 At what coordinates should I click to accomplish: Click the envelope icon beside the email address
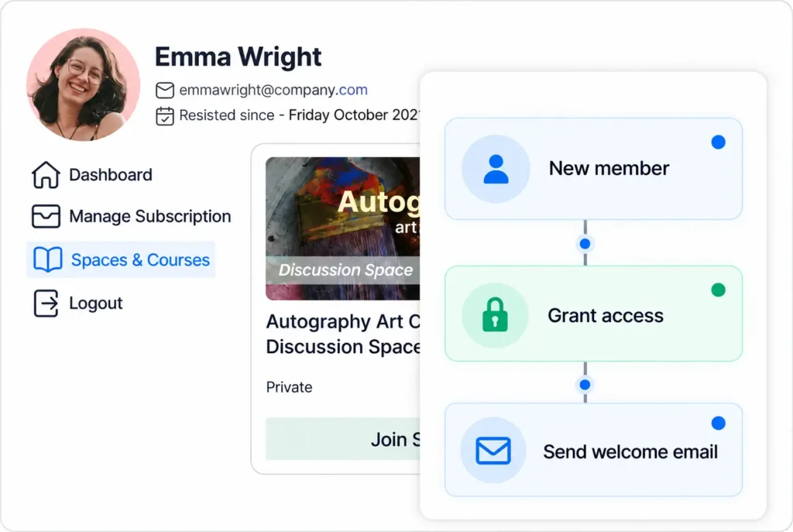click(x=165, y=91)
